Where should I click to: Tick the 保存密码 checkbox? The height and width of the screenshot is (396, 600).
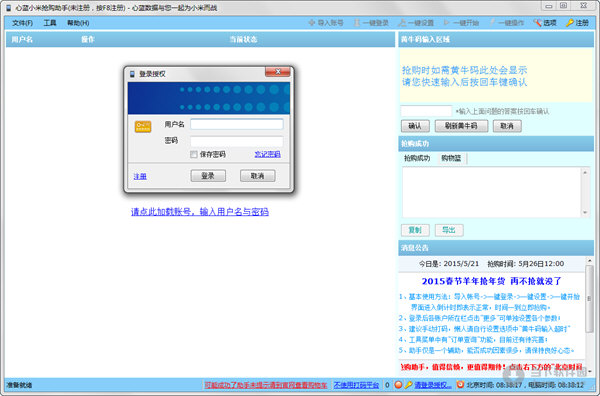[x=194, y=154]
